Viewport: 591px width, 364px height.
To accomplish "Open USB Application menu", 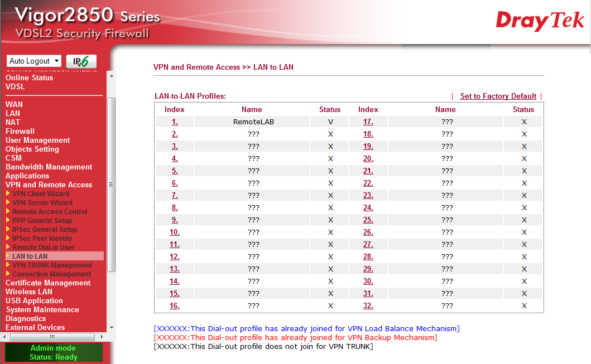I will (34, 301).
